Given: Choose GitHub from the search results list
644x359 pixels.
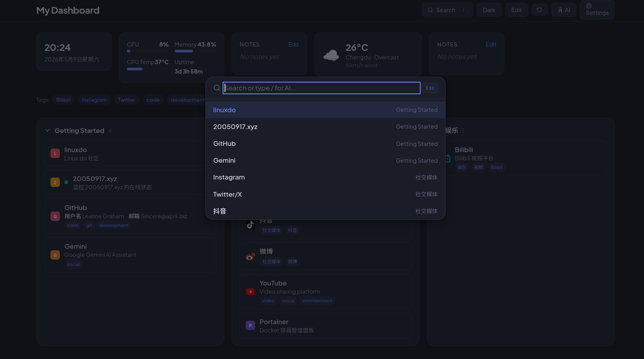Looking at the screenshot, I should click(x=326, y=144).
